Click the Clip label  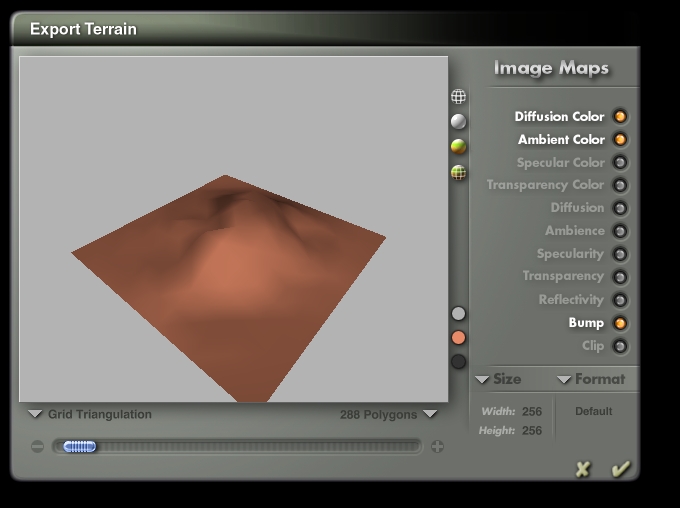pos(593,346)
